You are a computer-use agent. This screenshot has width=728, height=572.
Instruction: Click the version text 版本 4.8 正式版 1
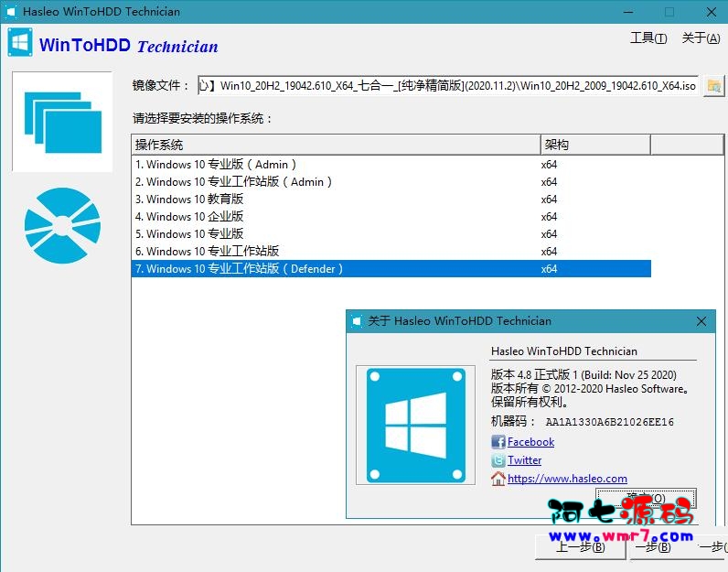[x=534, y=375]
